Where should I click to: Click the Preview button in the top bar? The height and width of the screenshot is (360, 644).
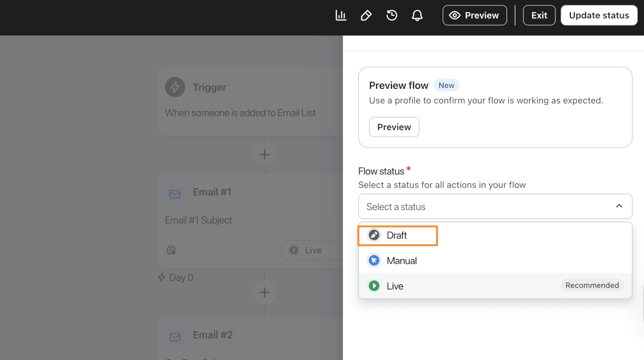(x=475, y=15)
